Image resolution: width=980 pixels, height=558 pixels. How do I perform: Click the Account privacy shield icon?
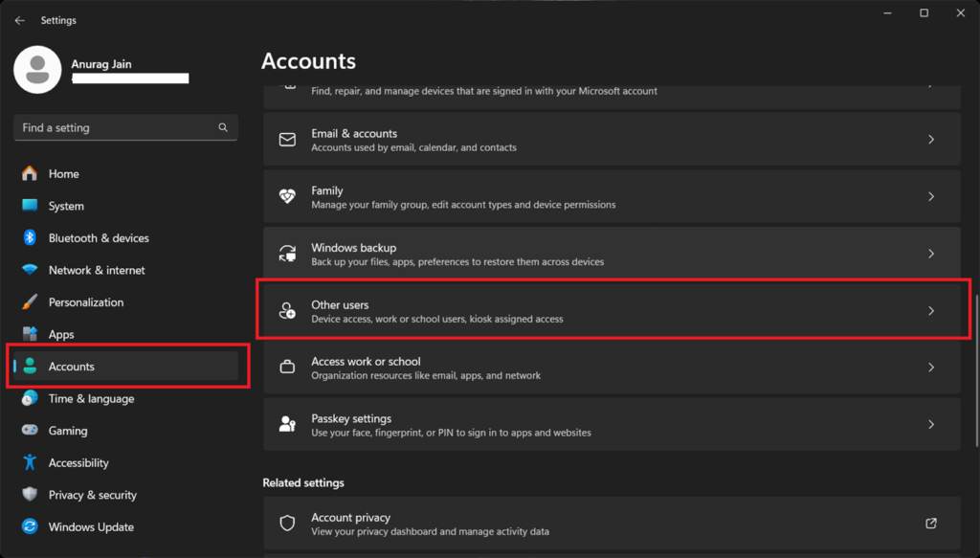pyautogui.click(x=287, y=523)
